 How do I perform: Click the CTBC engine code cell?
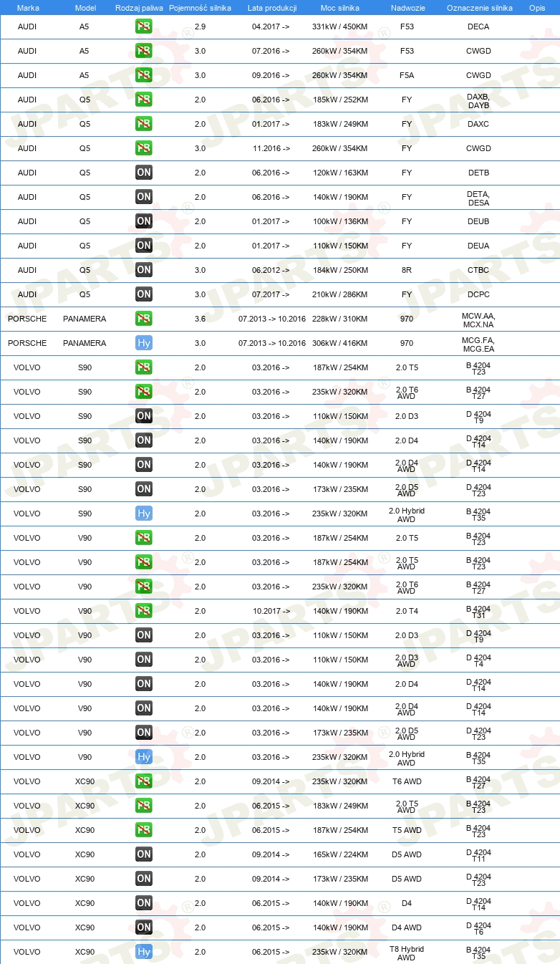478,270
